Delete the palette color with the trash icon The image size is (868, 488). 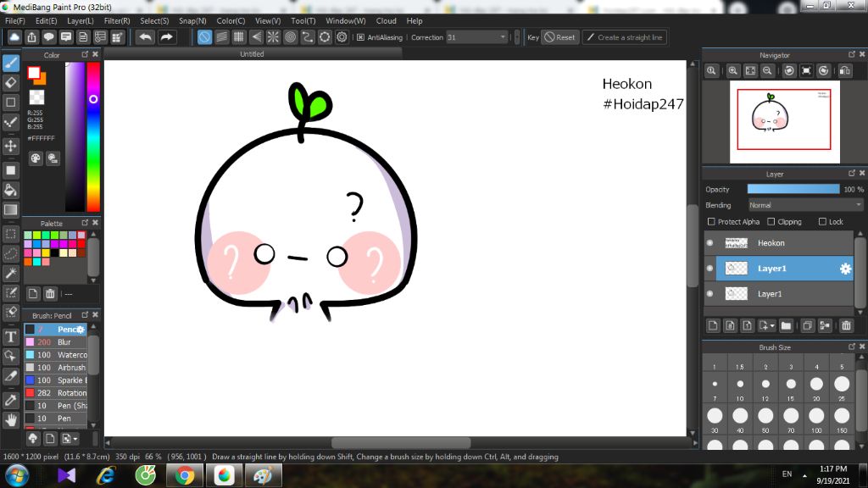click(50, 293)
